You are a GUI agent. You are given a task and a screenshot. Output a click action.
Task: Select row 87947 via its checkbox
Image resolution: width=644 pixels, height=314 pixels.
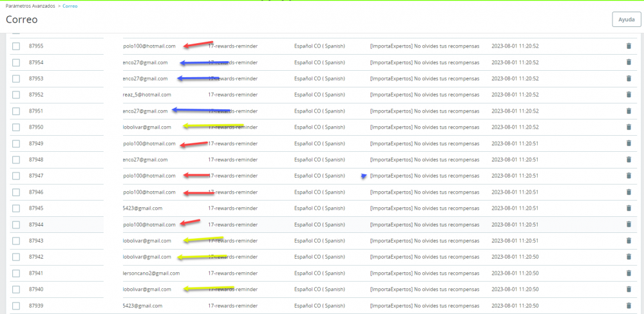(16, 176)
